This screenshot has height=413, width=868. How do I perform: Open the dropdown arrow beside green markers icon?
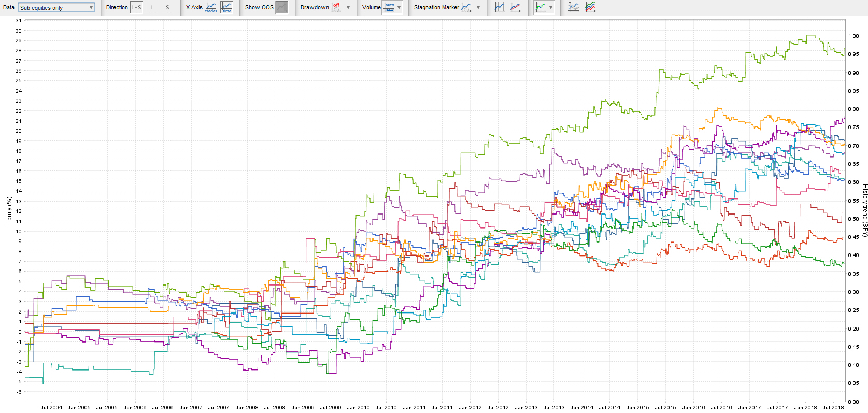(551, 8)
